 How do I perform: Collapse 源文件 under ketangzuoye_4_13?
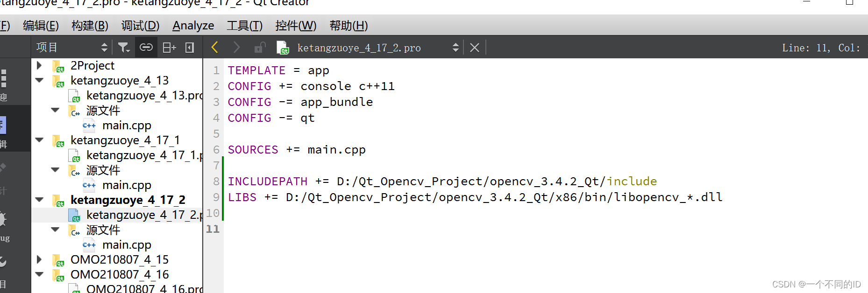point(55,110)
